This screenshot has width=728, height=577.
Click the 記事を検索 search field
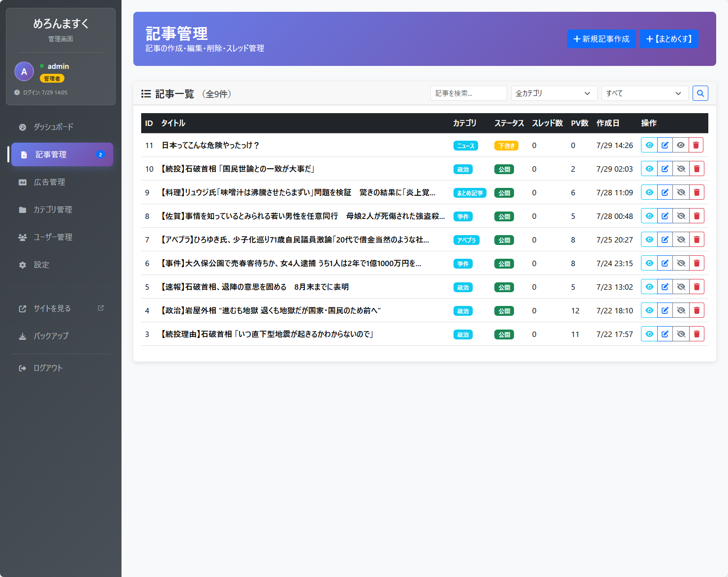click(x=468, y=93)
